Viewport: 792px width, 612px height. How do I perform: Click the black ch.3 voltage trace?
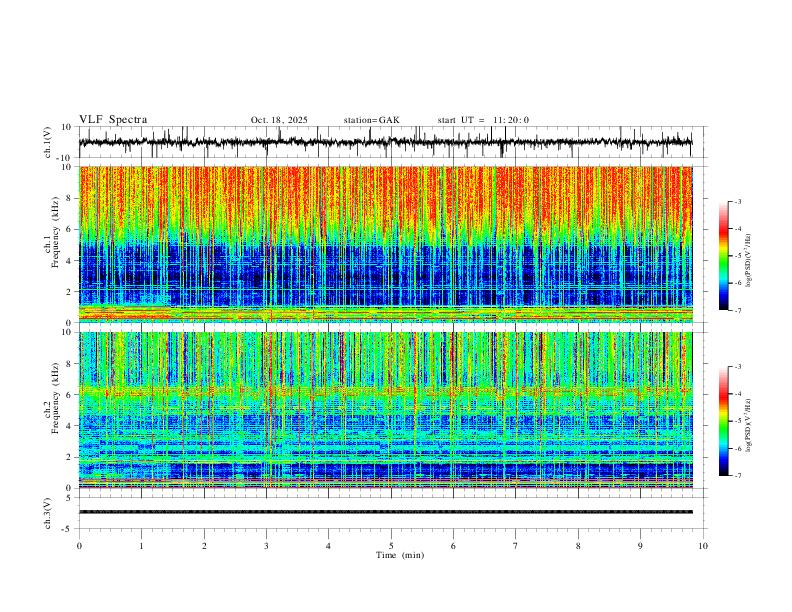click(x=385, y=512)
